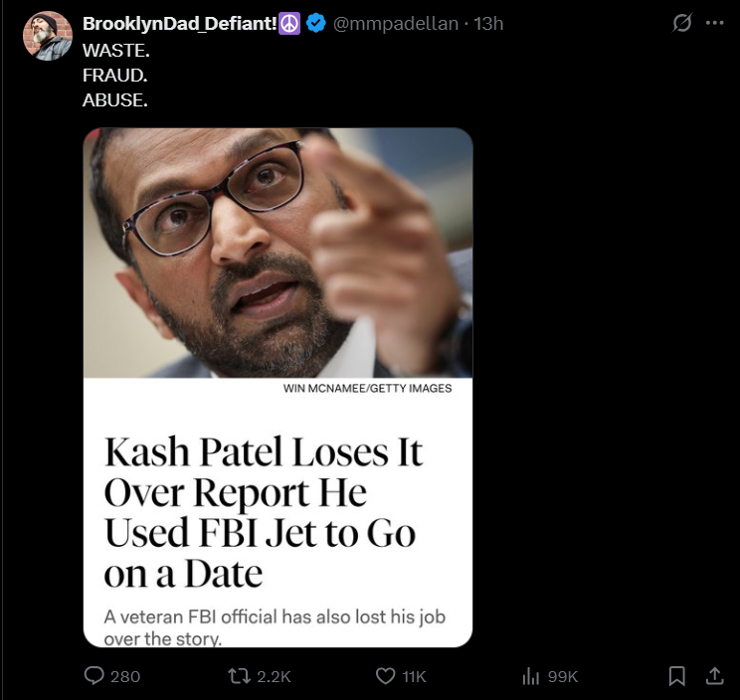Viewport: 740px width, 700px height.
Task: Click the share upload arrow icon
Action: tap(714, 676)
